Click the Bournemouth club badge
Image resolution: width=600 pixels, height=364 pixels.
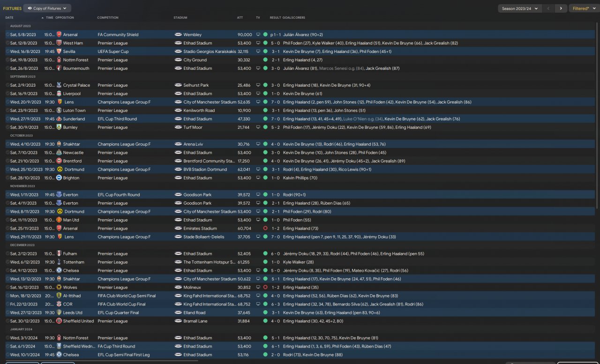pos(59,68)
